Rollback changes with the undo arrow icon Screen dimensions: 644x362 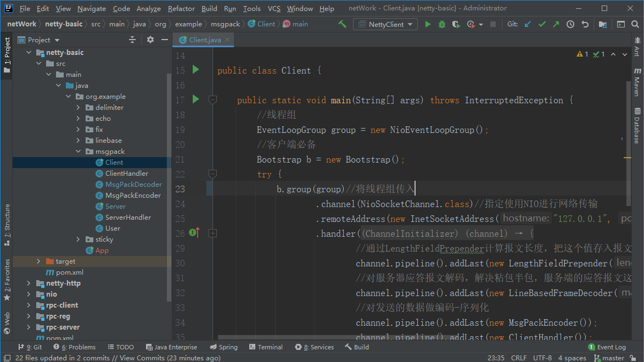[585, 24]
